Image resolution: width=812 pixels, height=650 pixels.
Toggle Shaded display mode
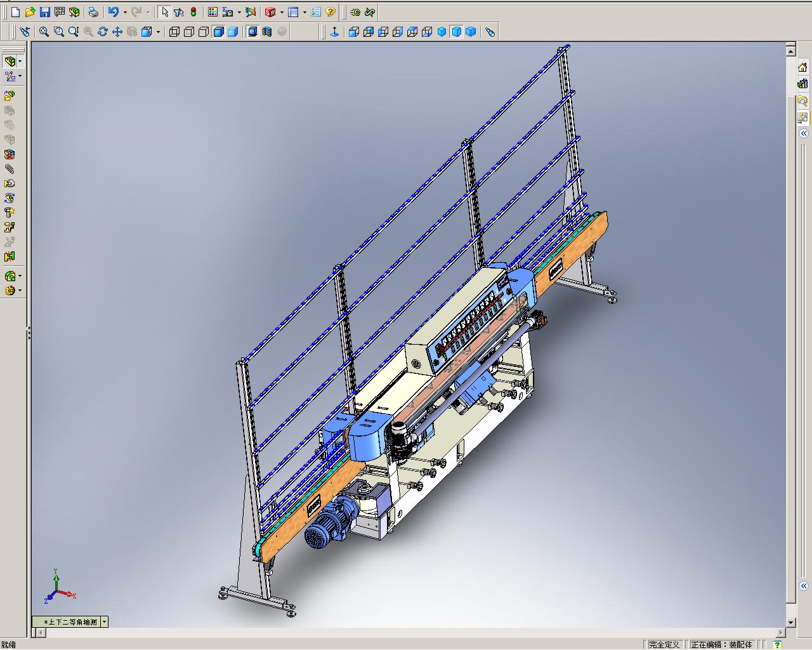[x=233, y=32]
